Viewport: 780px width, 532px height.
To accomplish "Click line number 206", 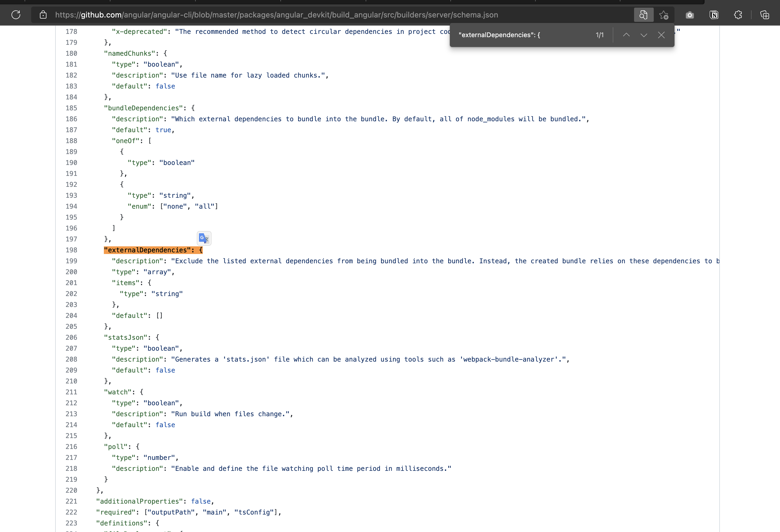I will point(71,338).
